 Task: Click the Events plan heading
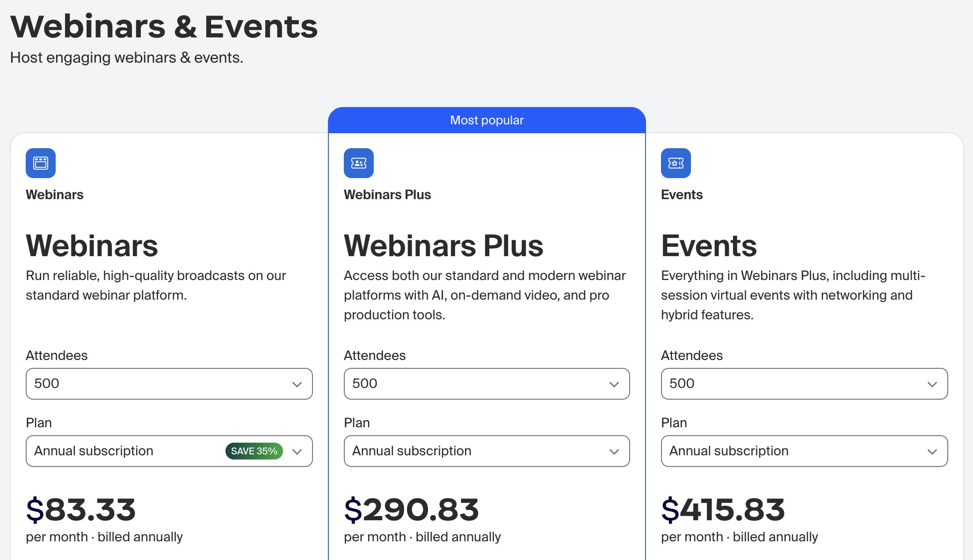click(x=709, y=245)
